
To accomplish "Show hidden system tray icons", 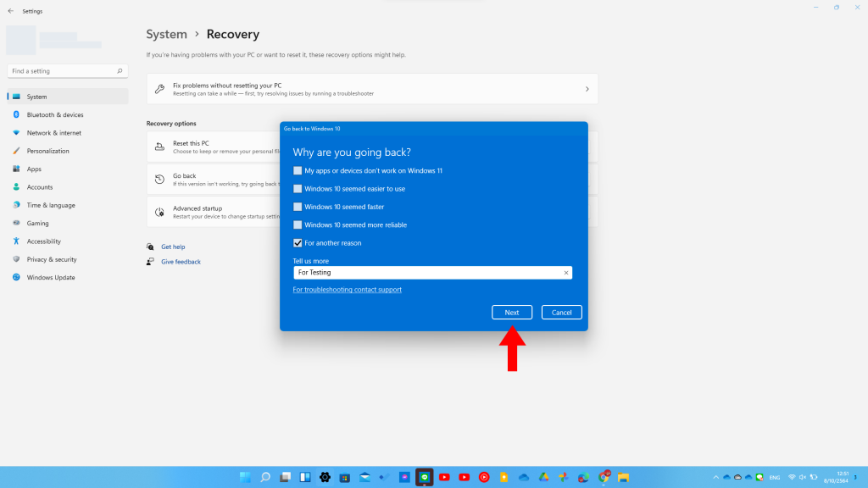I will (x=715, y=477).
